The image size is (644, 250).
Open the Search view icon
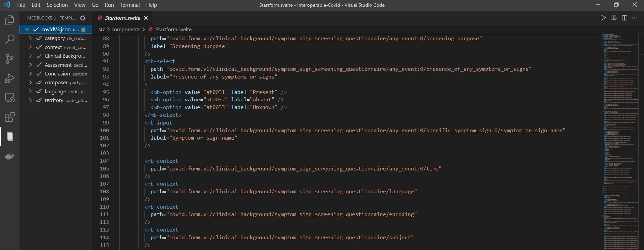coord(10,40)
